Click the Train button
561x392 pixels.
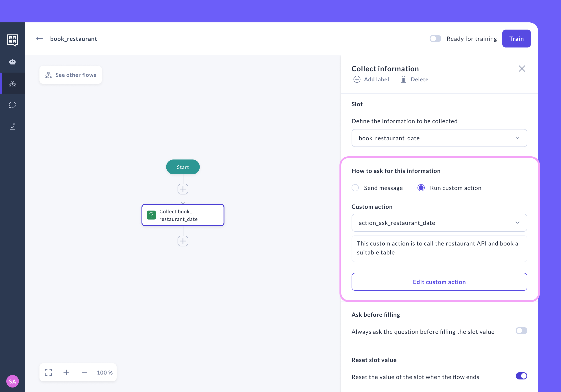click(516, 39)
